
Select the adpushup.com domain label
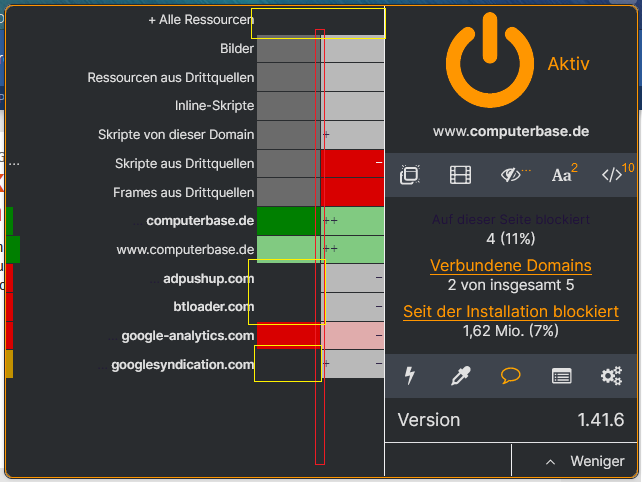click(x=208, y=278)
